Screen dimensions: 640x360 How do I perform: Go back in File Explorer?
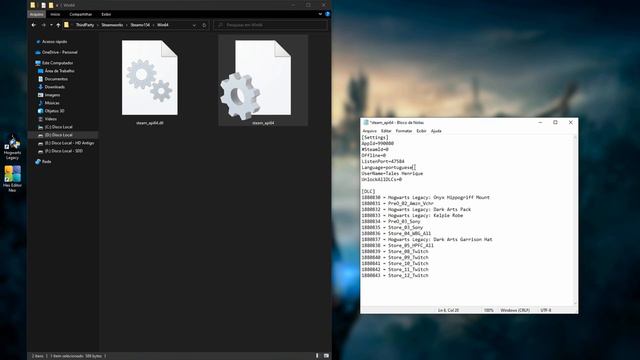[33, 25]
